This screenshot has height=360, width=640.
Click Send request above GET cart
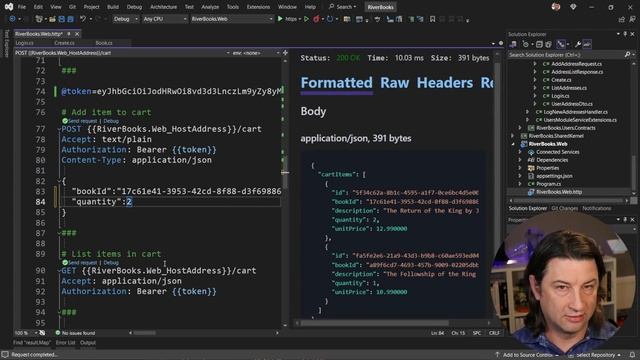click(82, 263)
